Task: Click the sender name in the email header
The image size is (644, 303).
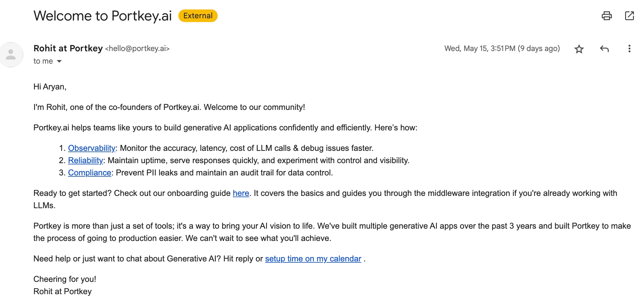Action: point(68,48)
